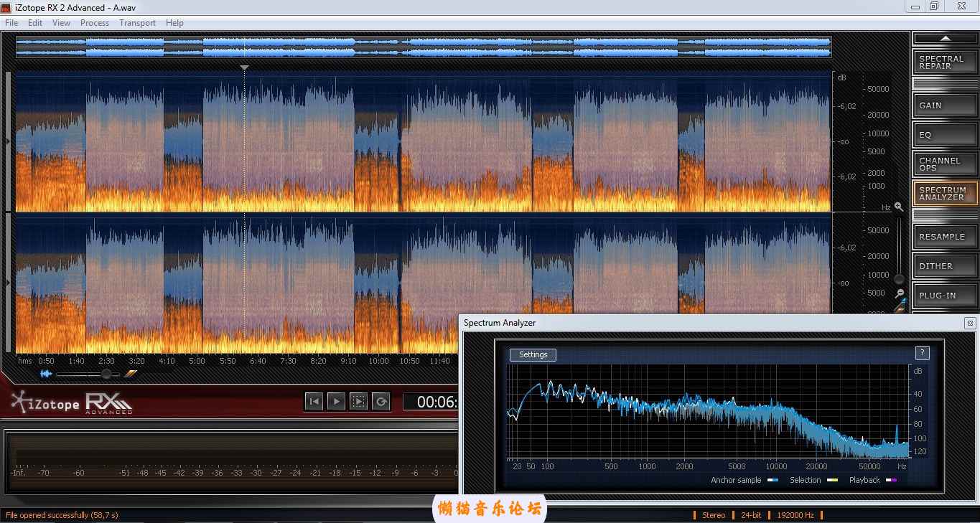This screenshot has height=523, width=980.
Task: Click the iZotope RX title bar icon
Action: (x=6, y=7)
